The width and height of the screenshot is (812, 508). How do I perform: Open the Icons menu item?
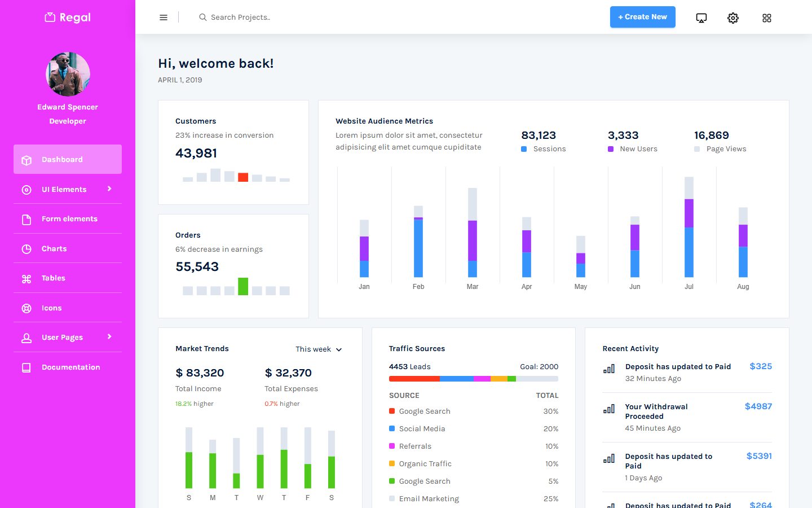coord(68,308)
